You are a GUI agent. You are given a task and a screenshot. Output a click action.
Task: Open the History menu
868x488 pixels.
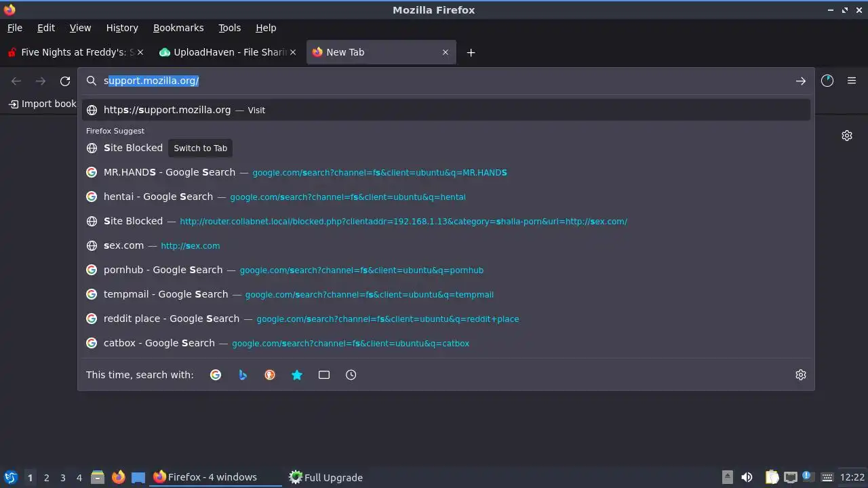(x=122, y=28)
